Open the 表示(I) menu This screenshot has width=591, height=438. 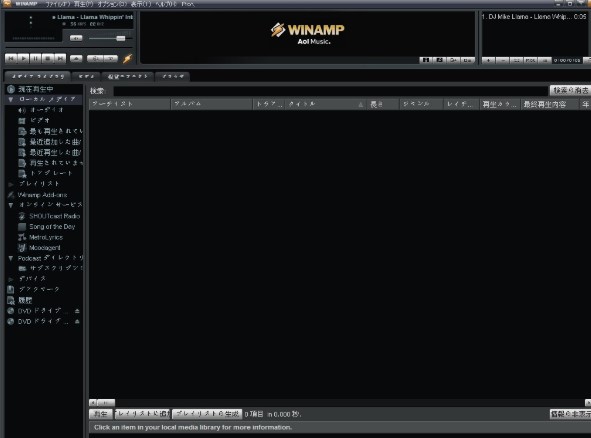[x=141, y=4]
